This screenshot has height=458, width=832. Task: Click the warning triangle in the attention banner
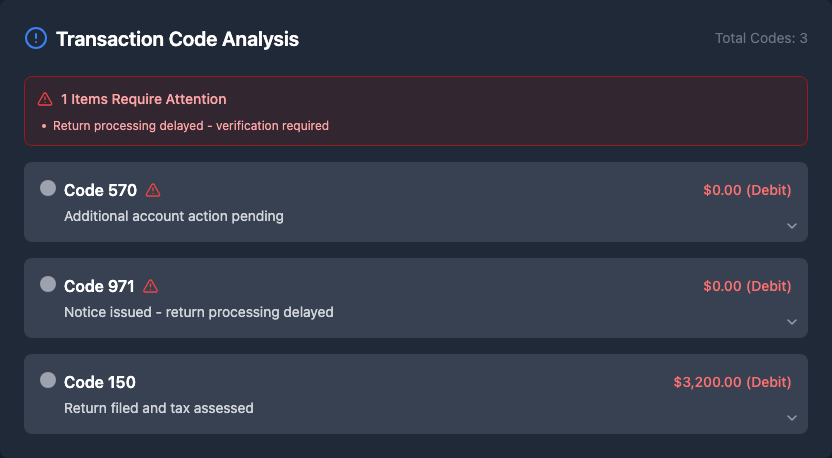[x=45, y=99]
